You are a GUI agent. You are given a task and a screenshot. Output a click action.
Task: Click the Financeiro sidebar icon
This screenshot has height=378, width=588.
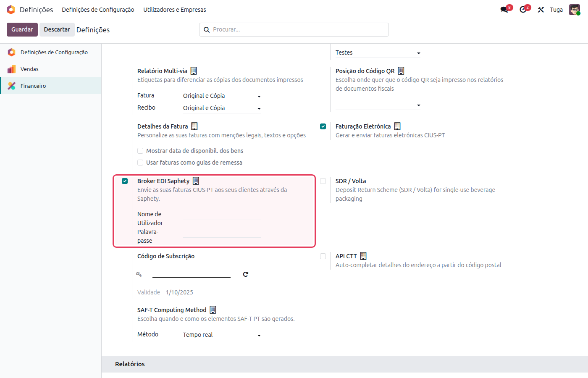pyautogui.click(x=12, y=86)
